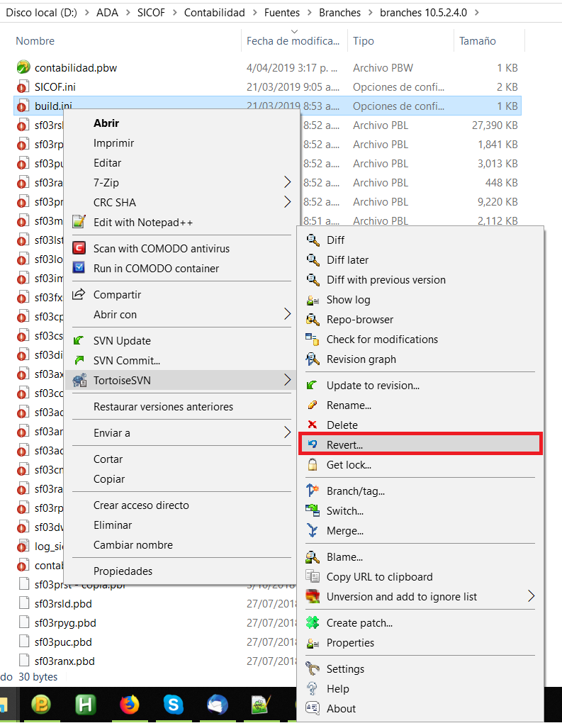The height and width of the screenshot is (728, 562).
Task: Launch Skype from the taskbar
Action: click(174, 705)
